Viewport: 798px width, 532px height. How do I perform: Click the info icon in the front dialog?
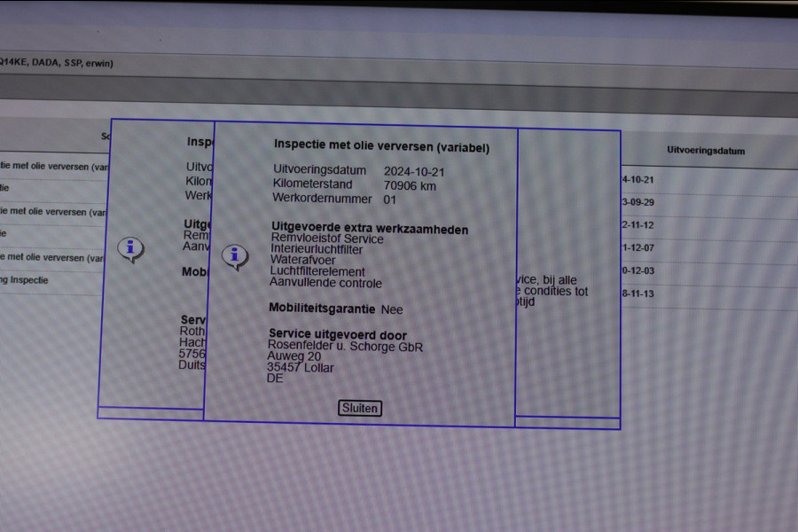pyautogui.click(x=234, y=256)
